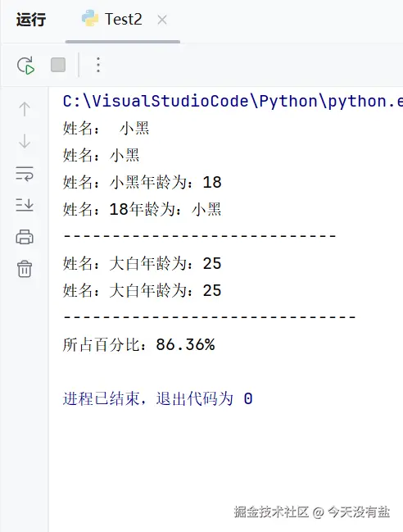This screenshot has width=403, height=532.
Task: Click the line 姓名：小黑年龄为：18
Action: coord(142,182)
